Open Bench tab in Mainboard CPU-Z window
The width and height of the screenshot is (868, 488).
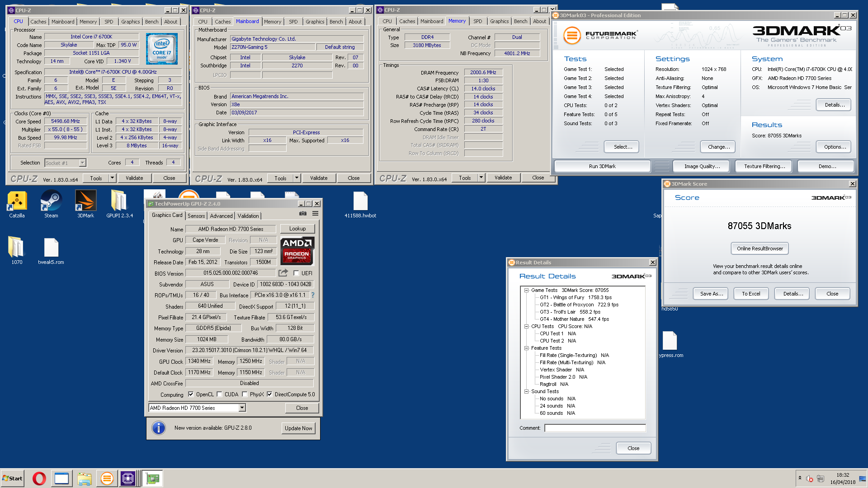[x=336, y=22]
